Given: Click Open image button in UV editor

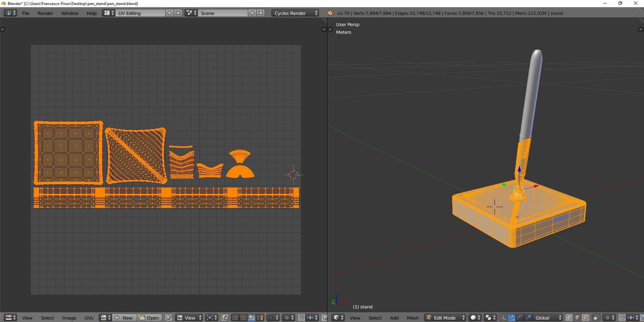Looking at the screenshot, I should [x=150, y=318].
